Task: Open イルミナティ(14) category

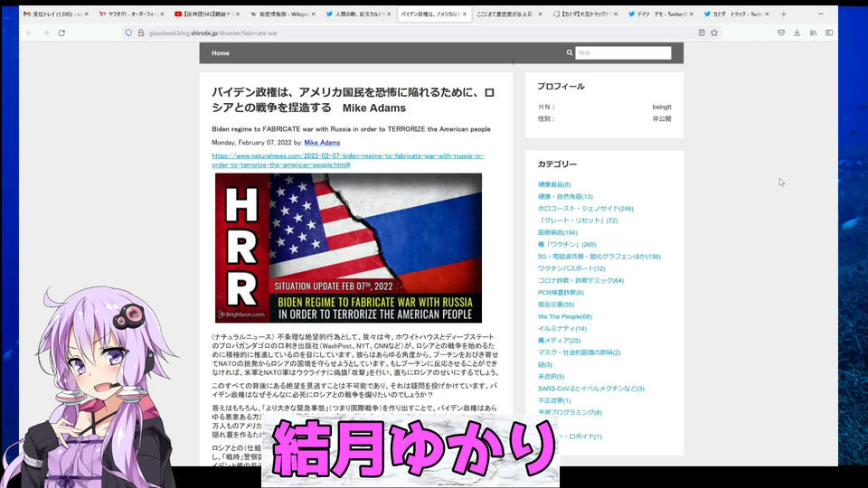Action: click(x=561, y=329)
